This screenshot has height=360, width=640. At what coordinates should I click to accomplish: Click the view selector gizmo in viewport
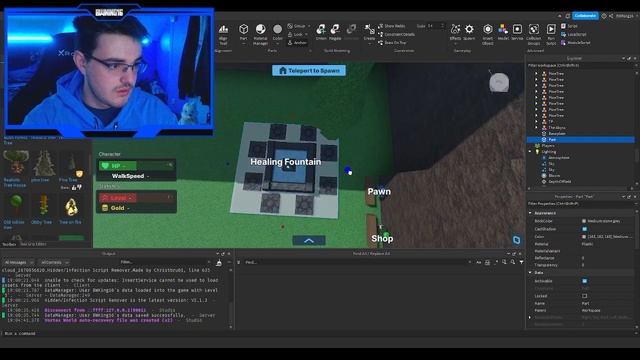click(x=499, y=82)
